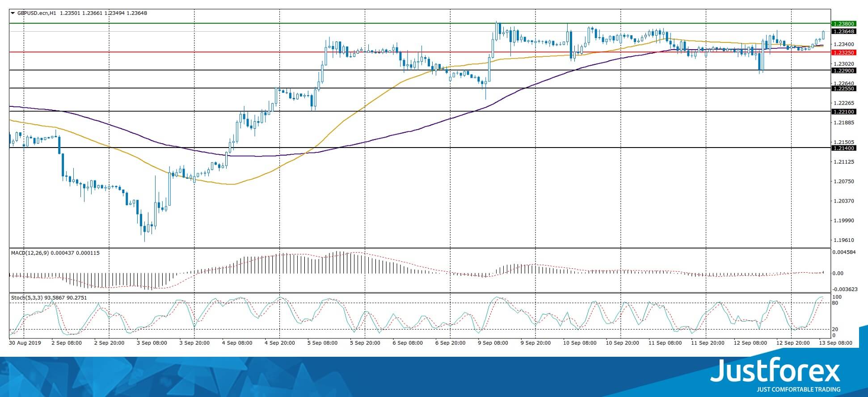Click the 1.22640 price axis label

pos(843,83)
